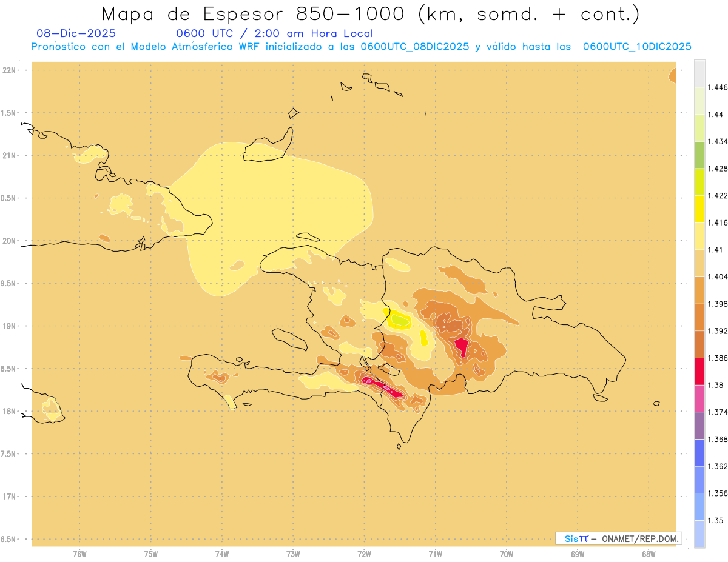Viewport: 728px width, 562px height.
Task: Click the orange legend band between 1.398 and 1.404
Action: [x=699, y=290]
